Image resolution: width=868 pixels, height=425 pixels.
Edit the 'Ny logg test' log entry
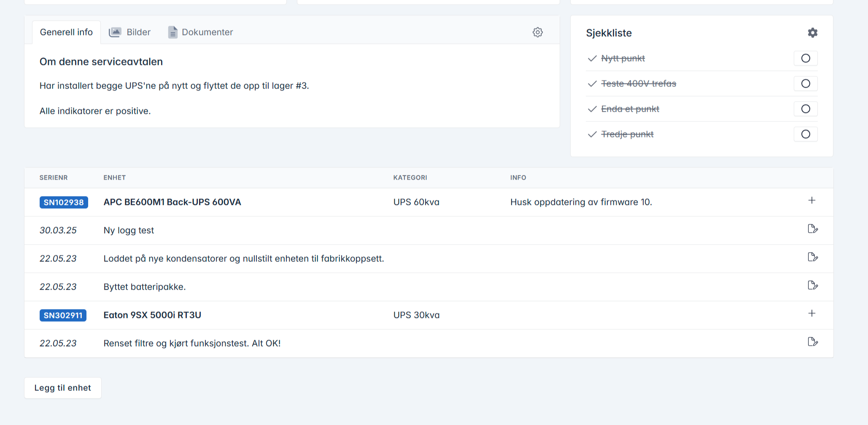[x=812, y=229]
